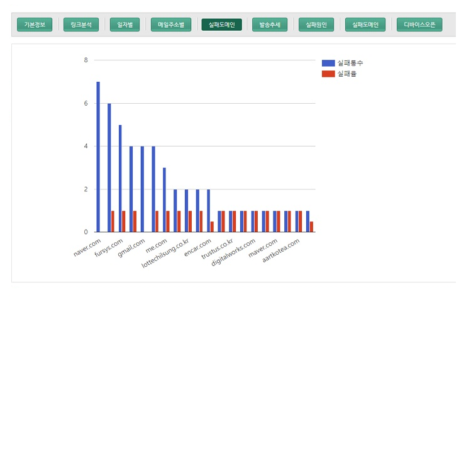Click the short red bar for encar.com
476x468 pixels.
[212, 227]
